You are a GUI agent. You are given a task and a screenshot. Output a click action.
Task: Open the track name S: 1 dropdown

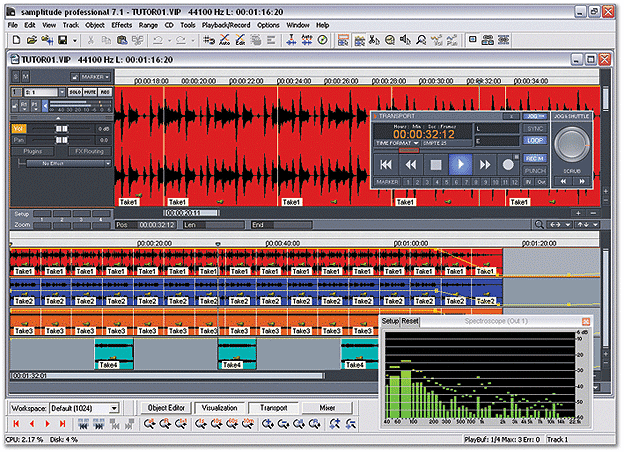point(62,92)
